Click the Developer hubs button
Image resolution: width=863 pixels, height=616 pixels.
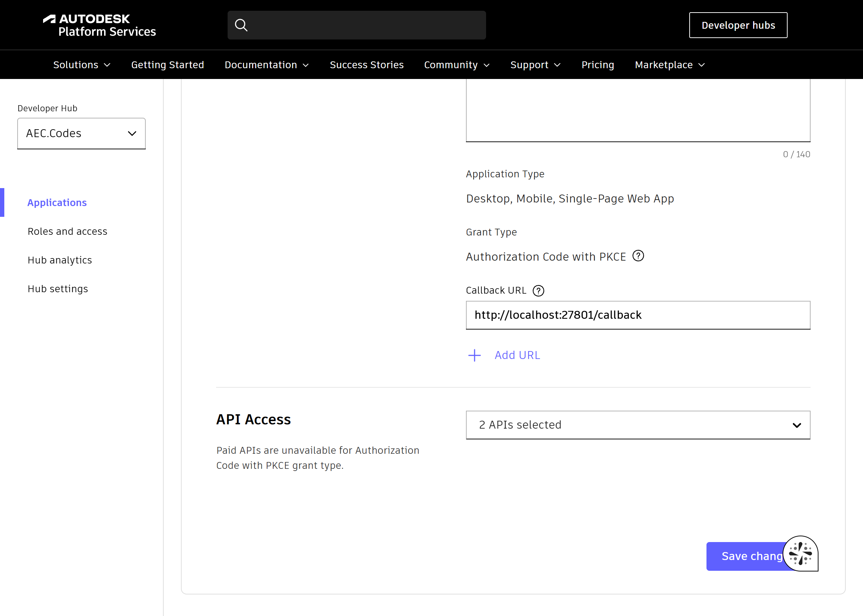738,25
